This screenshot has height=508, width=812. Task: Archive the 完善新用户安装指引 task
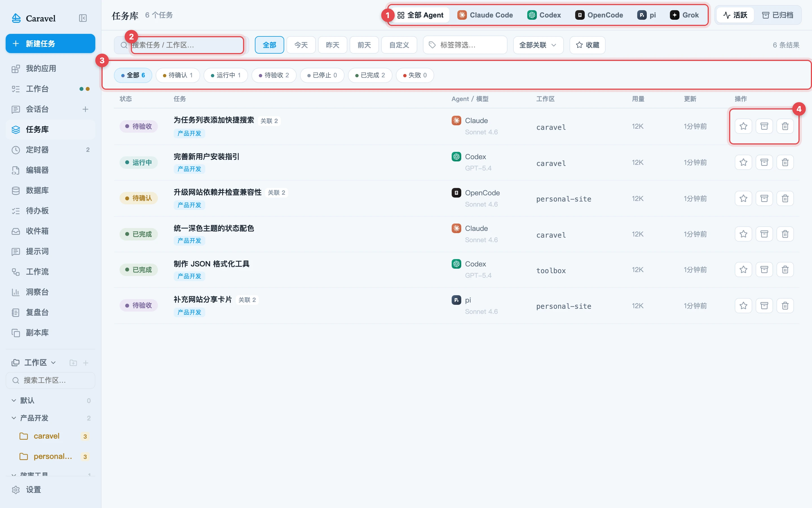point(764,163)
